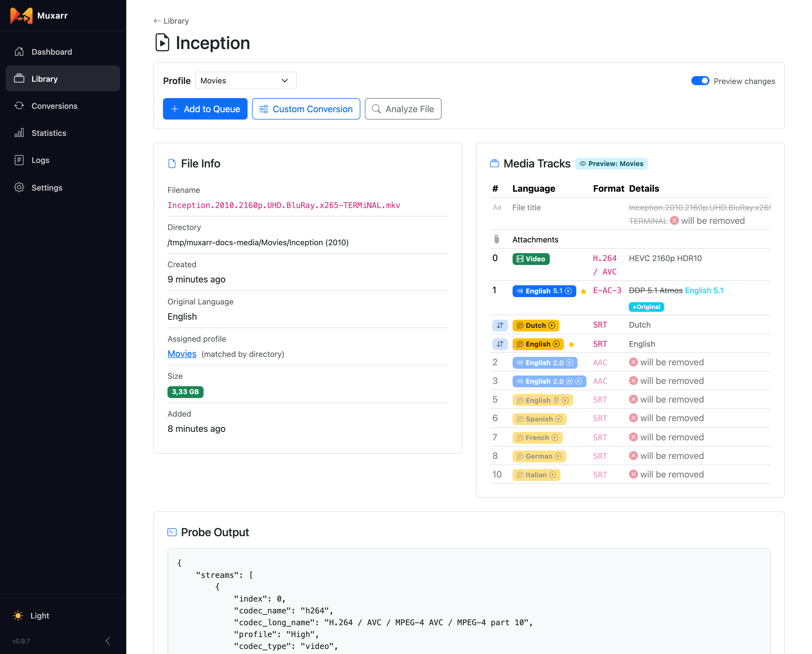812x654 pixels.
Task: Click the English 5.1 audio track badge
Action: point(544,291)
